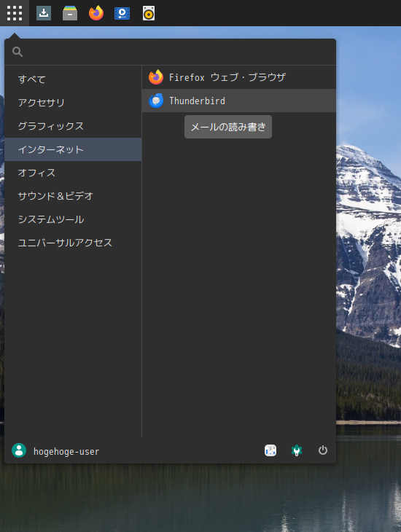The width and height of the screenshot is (401, 532).
Task: Select the インターネット category
Action: pos(73,149)
